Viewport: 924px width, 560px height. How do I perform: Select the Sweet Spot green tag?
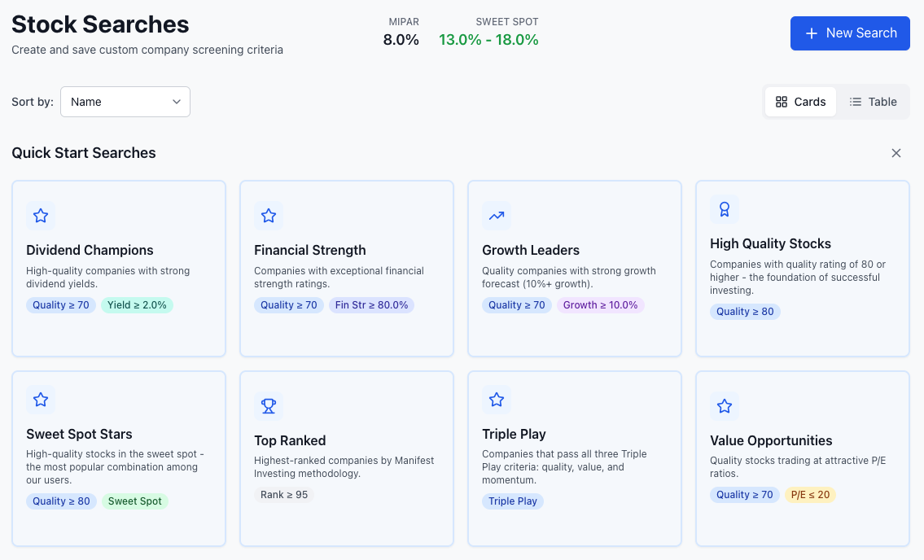point(135,501)
